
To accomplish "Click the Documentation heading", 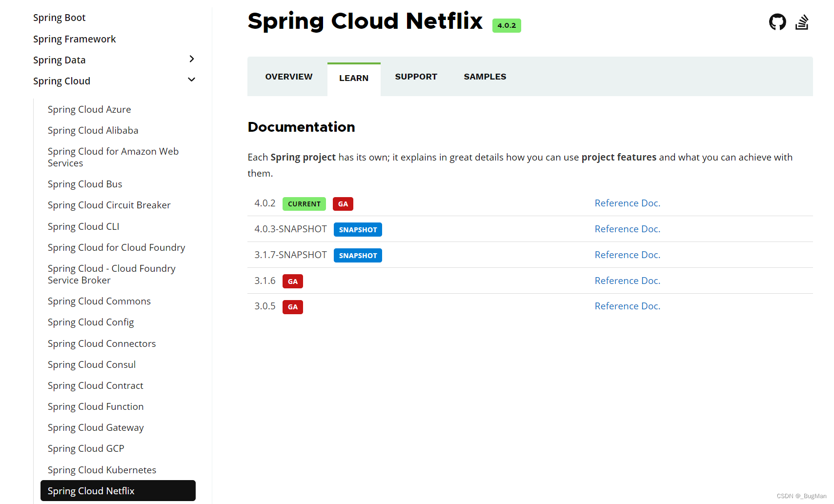I will [x=302, y=127].
